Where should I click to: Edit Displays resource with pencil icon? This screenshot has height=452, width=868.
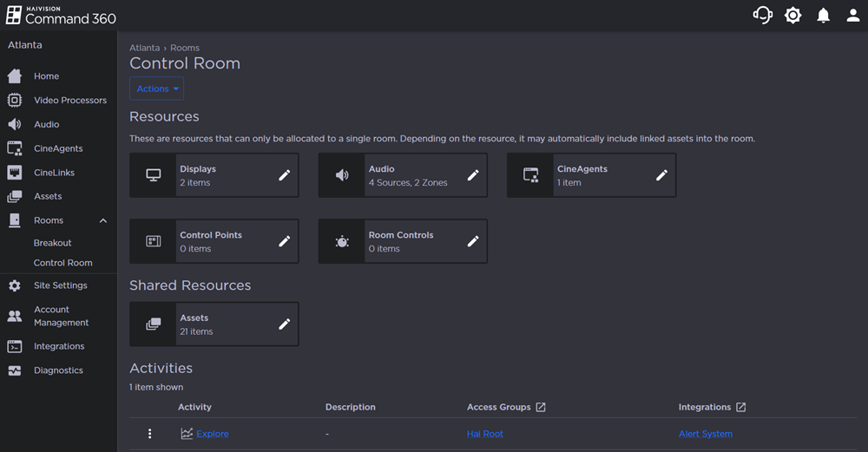coord(284,175)
